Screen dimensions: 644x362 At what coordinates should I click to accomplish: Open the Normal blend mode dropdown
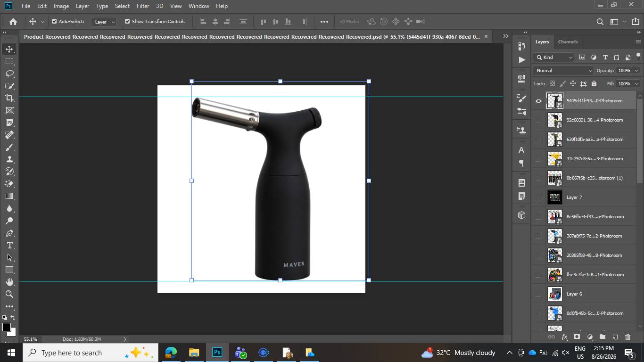[x=563, y=70]
